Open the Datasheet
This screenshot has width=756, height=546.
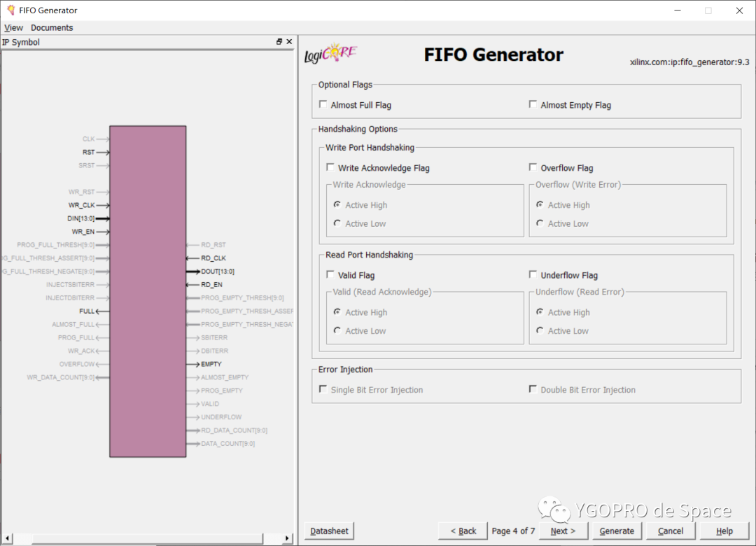(329, 531)
